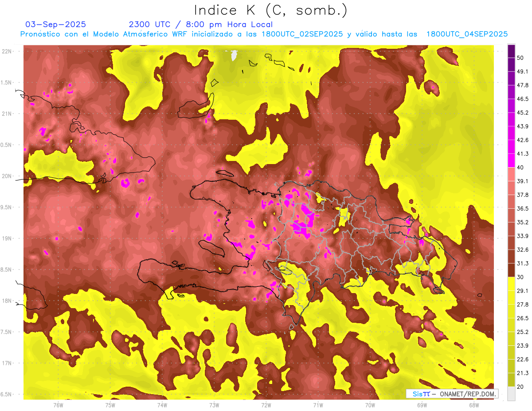Click the longitude label "73W"
This screenshot has width=532, height=411.
[x=214, y=405]
